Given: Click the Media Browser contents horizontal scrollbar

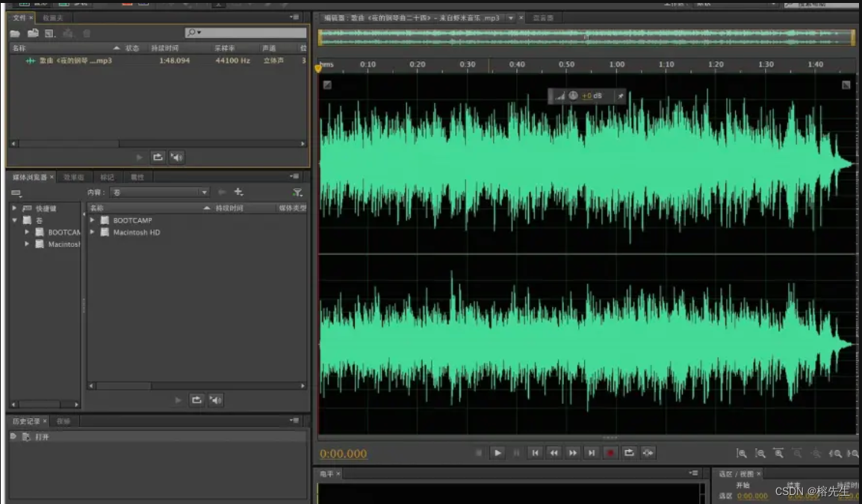Looking at the screenshot, I should (x=196, y=386).
